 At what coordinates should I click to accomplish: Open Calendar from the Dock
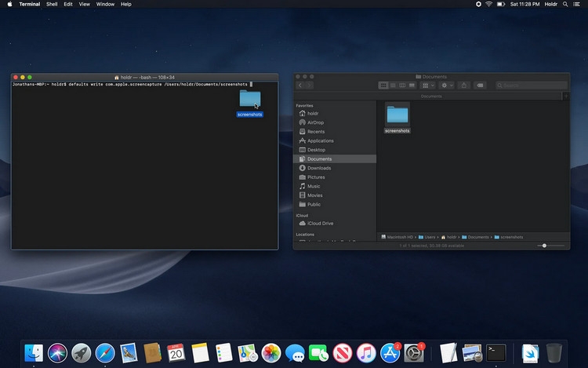(176, 353)
